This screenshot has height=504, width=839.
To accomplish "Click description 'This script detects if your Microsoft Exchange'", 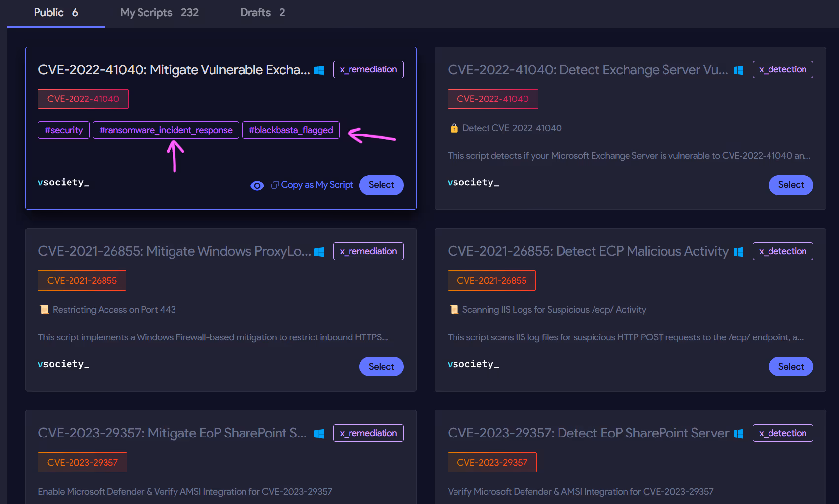I will tap(629, 156).
